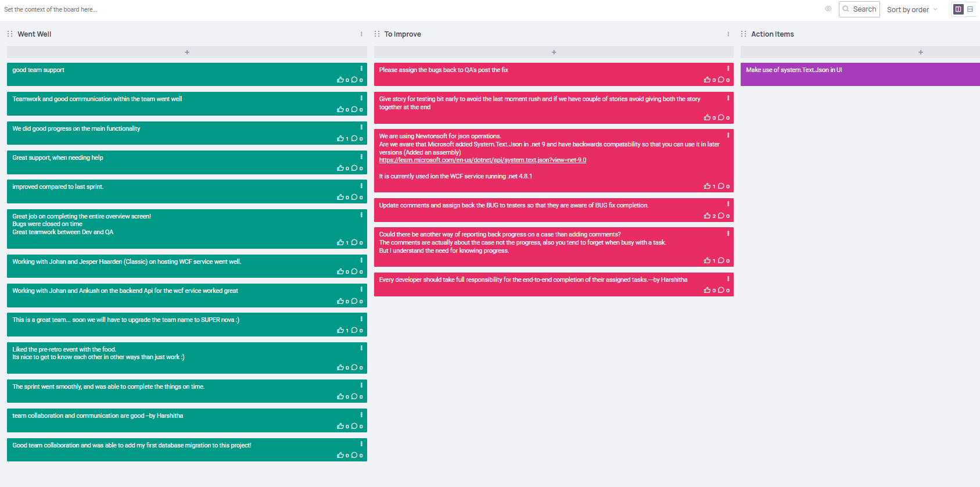Toggle the eye visibility icon in header

828,9
